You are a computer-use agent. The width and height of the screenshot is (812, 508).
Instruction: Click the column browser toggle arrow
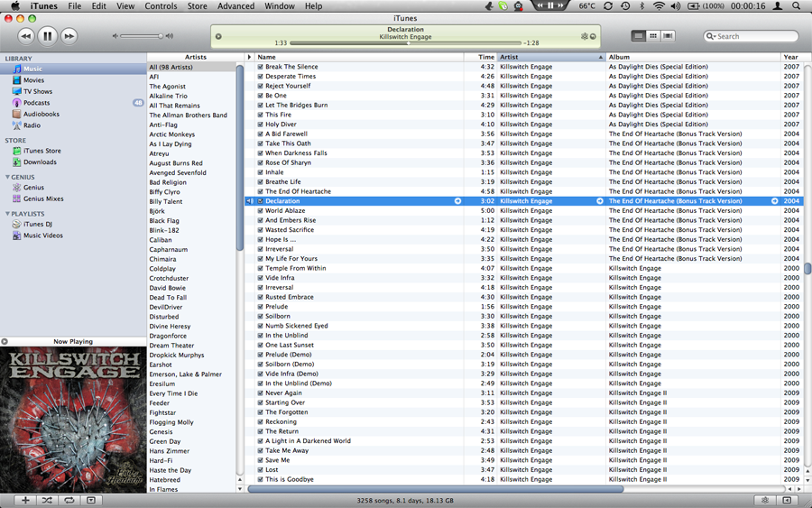click(x=249, y=57)
